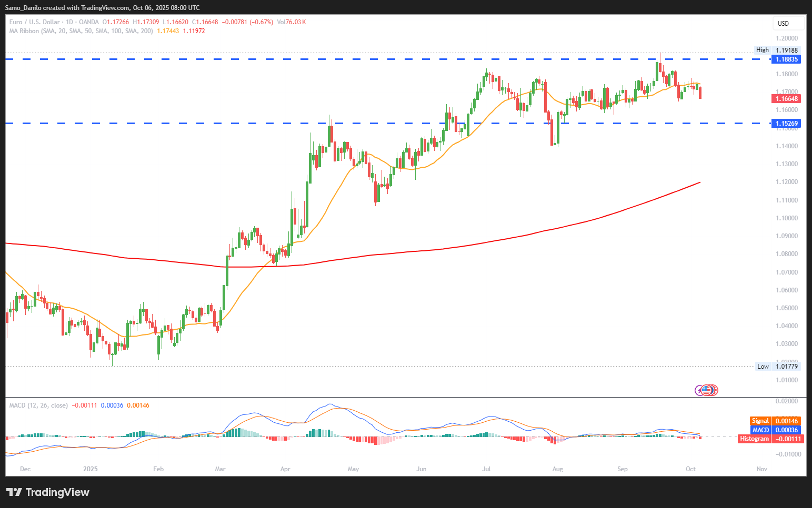Click the TradingView logo at bottom left

click(48, 492)
